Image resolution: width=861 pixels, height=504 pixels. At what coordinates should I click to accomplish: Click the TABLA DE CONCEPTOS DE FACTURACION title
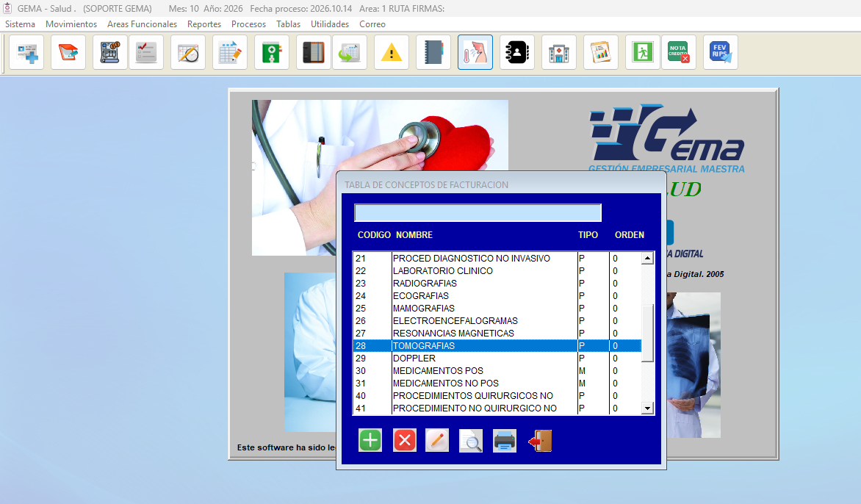pyautogui.click(x=427, y=185)
